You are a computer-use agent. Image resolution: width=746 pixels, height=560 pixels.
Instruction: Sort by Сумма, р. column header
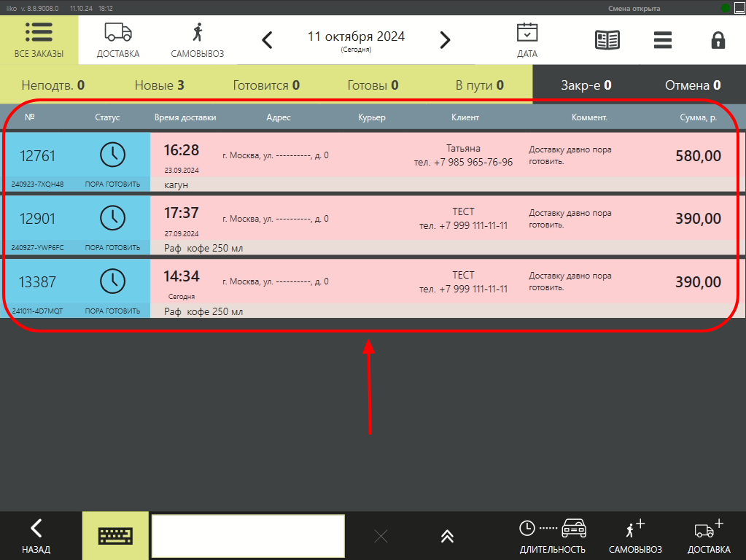698,117
